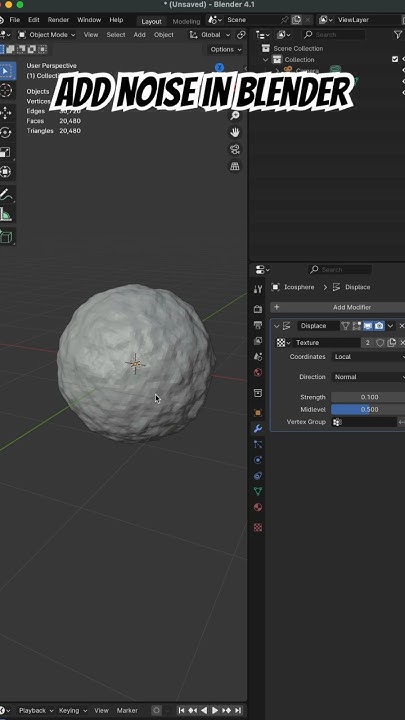Collapse the Collection tree row
Screen dimensions: 405x720
(265, 60)
